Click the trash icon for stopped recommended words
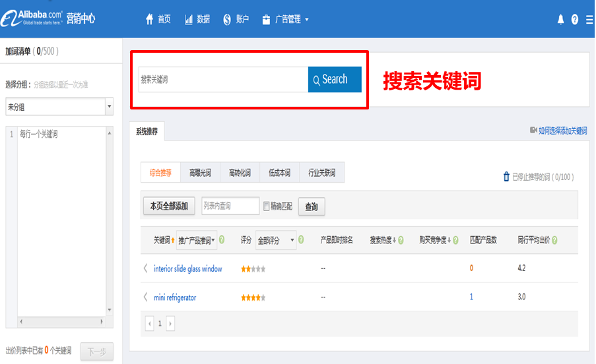Viewport: 596px width, 364px height. (x=506, y=177)
